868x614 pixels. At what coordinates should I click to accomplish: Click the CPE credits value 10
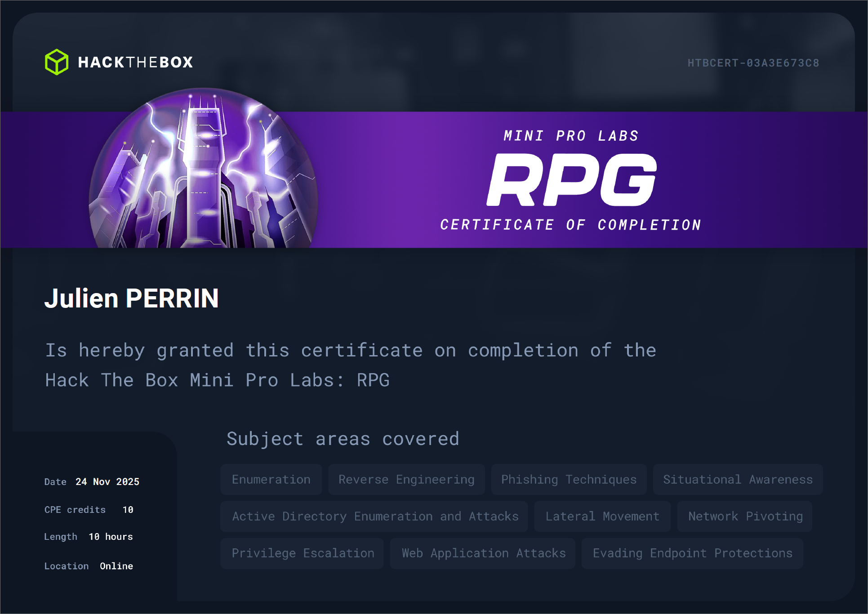(129, 509)
